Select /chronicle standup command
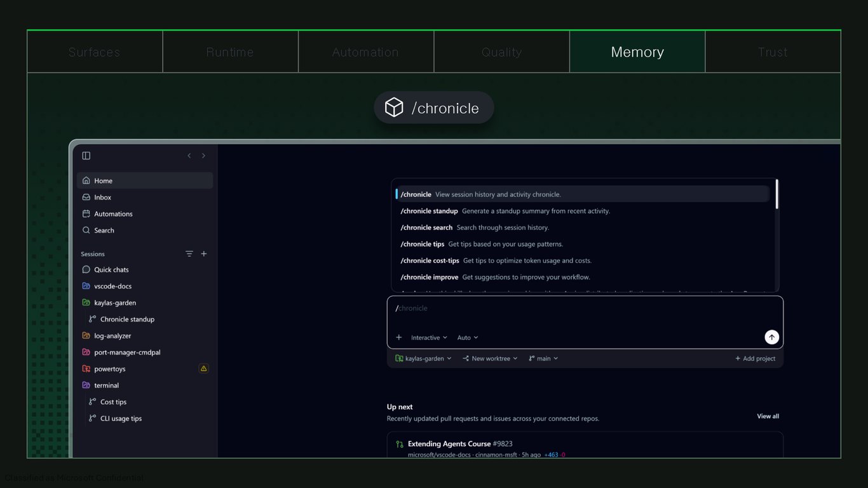The image size is (868, 488). (x=585, y=211)
